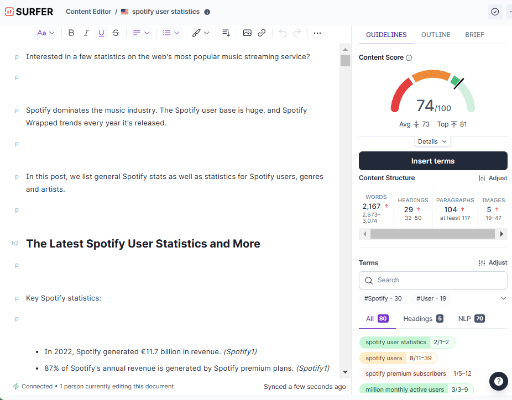The height and width of the screenshot is (400, 512).
Task: Expand the hashtag filters chevron
Action: (503, 298)
